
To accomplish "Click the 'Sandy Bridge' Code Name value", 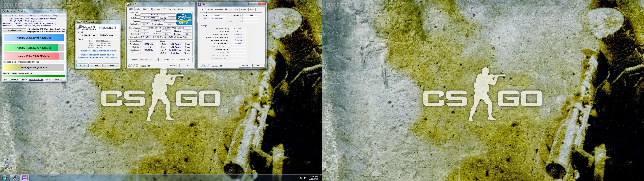I will click(149, 18).
